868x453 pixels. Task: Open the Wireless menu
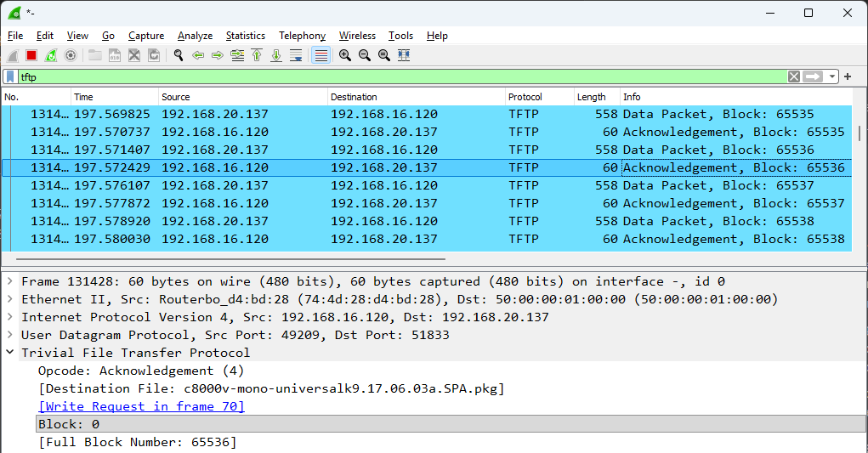(357, 36)
